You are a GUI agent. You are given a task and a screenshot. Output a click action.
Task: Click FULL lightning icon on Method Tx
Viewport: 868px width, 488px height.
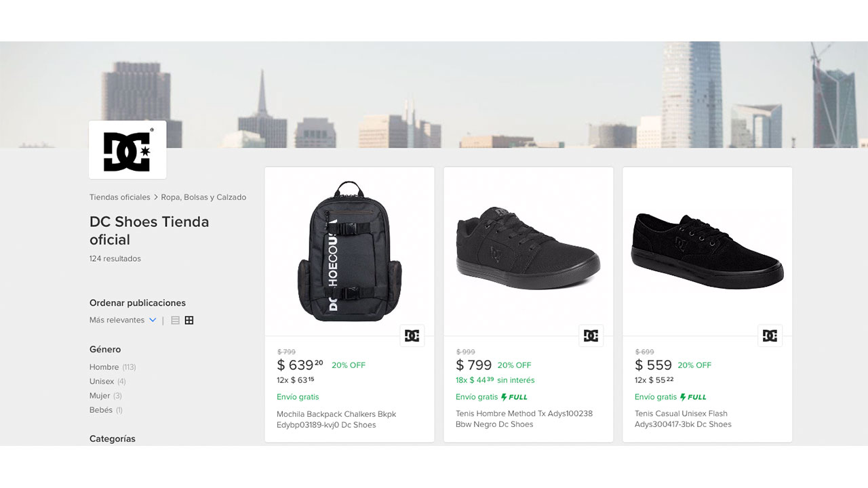tap(504, 397)
